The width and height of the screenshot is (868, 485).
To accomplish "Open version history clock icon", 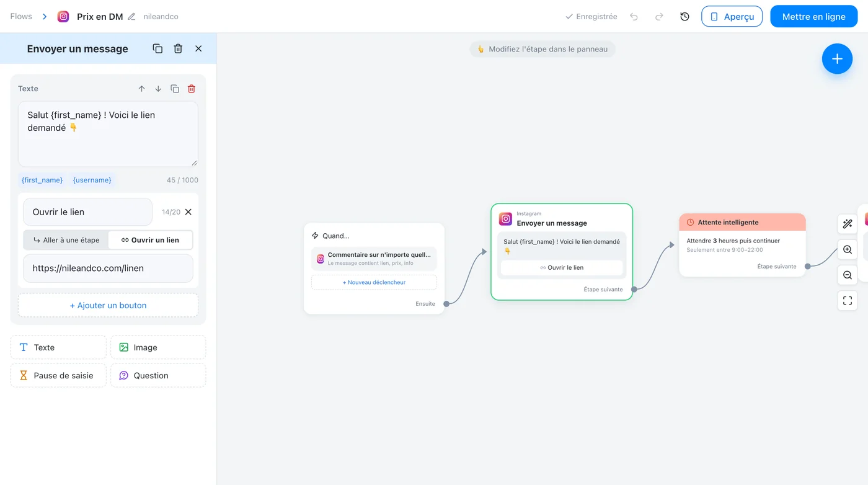I will tap(684, 17).
